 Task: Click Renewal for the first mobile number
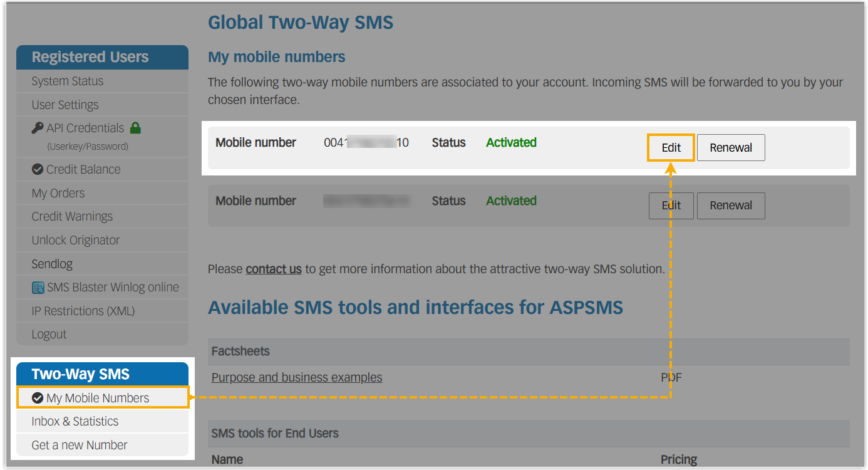(731, 148)
